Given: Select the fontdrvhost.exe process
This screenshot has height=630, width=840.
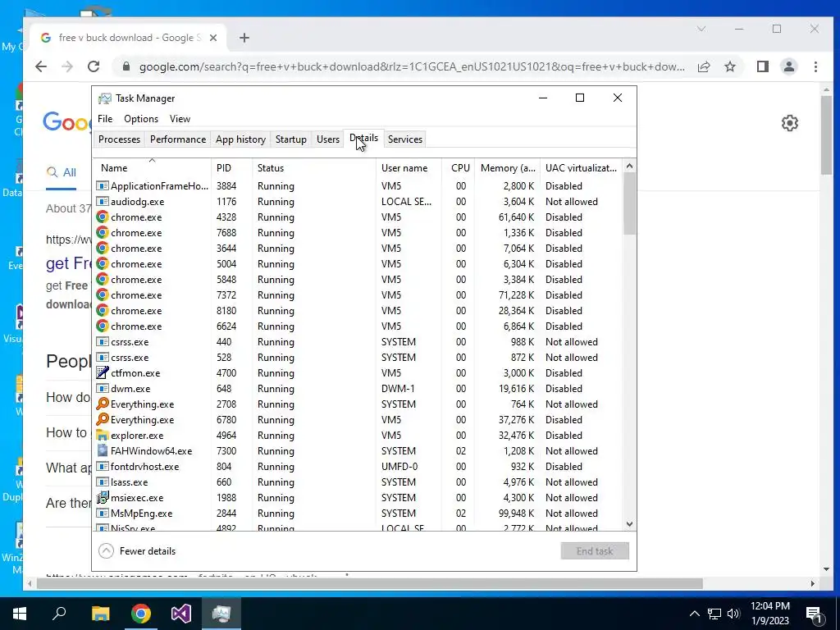Looking at the screenshot, I should pyautogui.click(x=358, y=467).
